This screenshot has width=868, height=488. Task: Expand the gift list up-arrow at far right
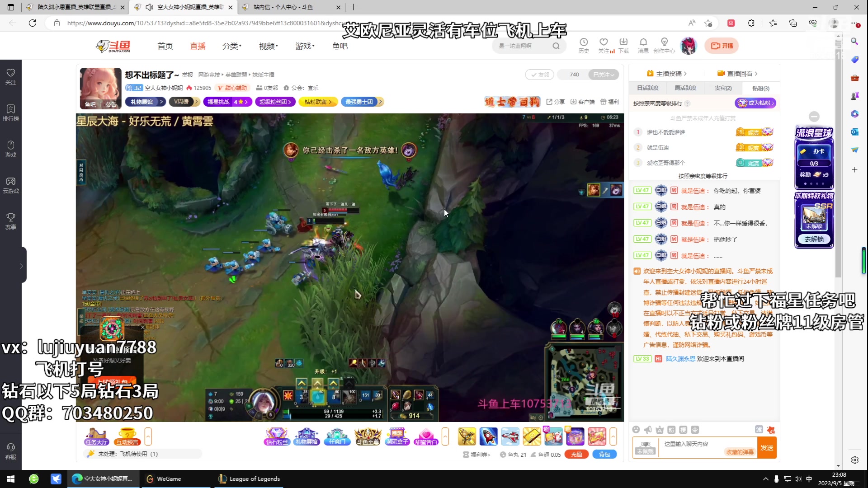click(x=613, y=436)
